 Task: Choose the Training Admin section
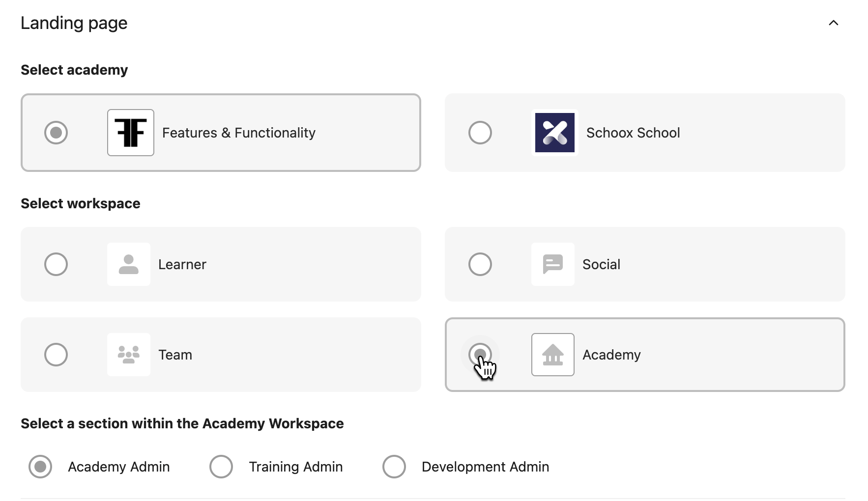point(221,467)
